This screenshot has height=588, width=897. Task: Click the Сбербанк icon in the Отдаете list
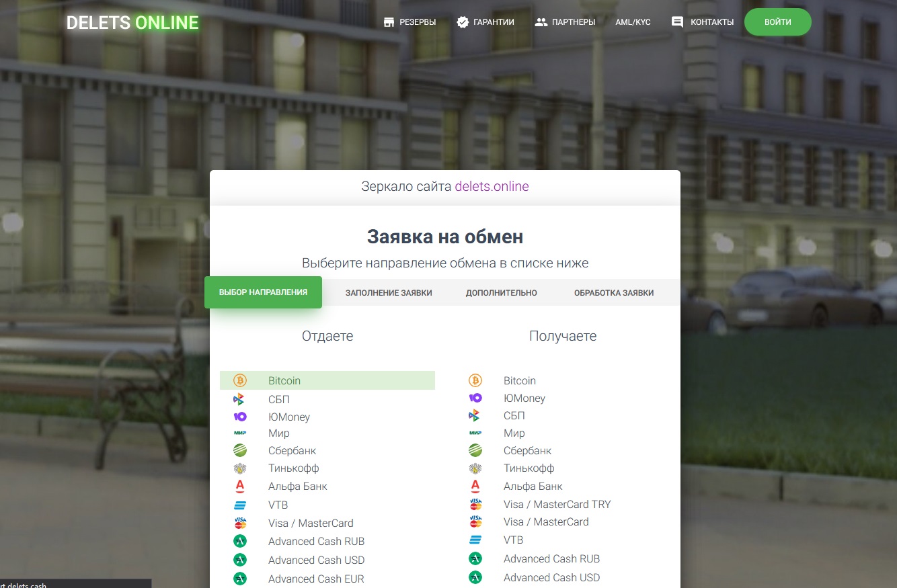(x=240, y=451)
